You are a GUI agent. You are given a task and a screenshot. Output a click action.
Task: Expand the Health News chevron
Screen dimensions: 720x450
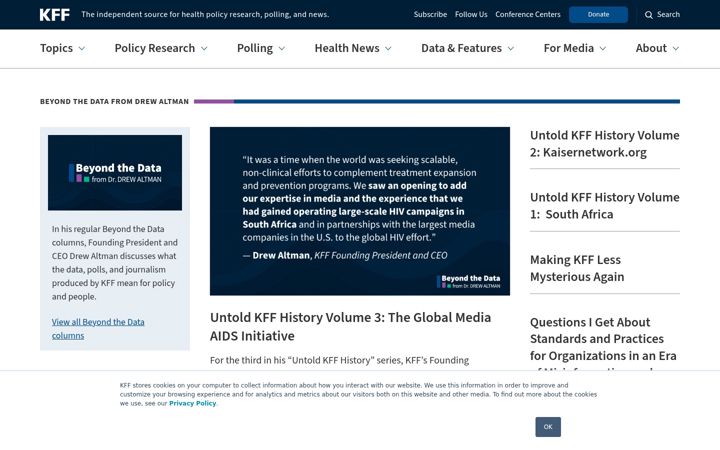388,48
